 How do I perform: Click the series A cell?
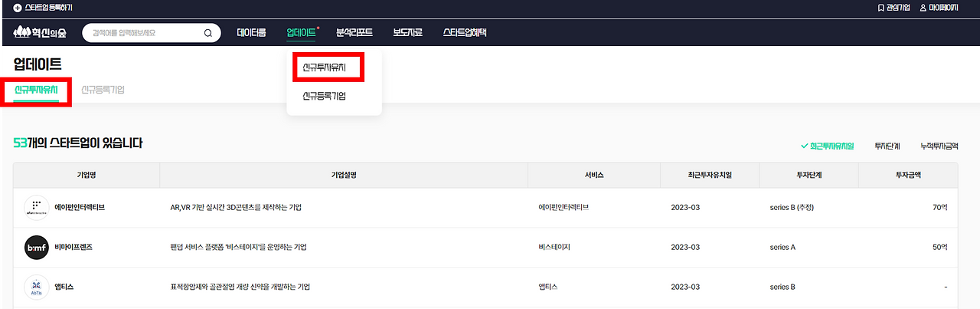coord(782,247)
